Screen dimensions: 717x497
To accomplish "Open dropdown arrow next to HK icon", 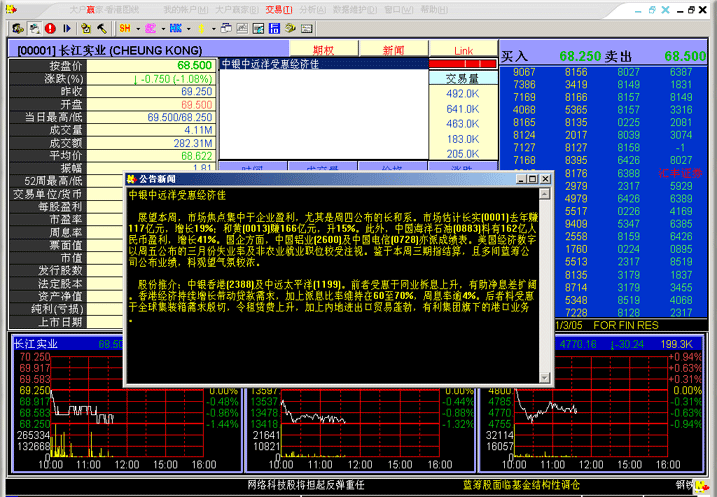I will pyautogui.click(x=188, y=29).
